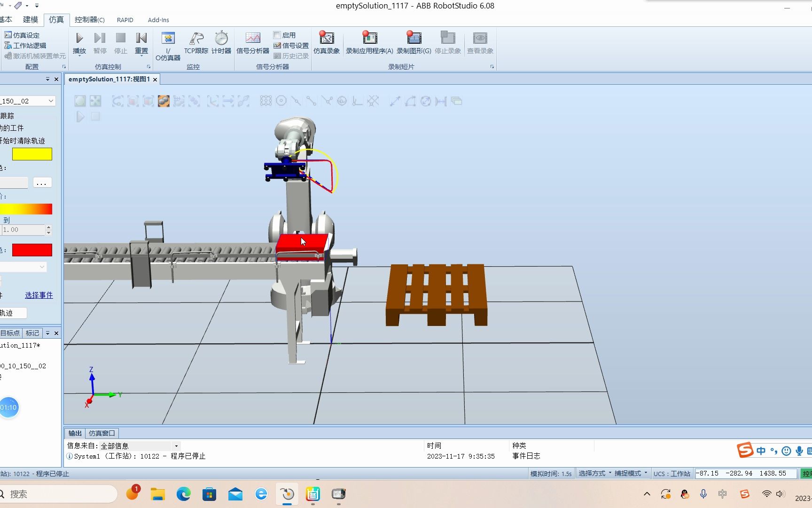Click 录制应用程序(A) record application
Image resolution: width=812 pixels, height=508 pixels.
pos(369,43)
